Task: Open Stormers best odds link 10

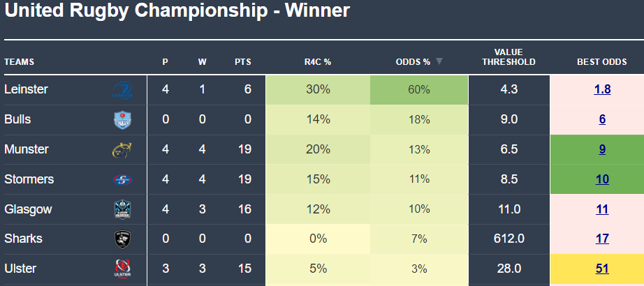Action: [602, 180]
